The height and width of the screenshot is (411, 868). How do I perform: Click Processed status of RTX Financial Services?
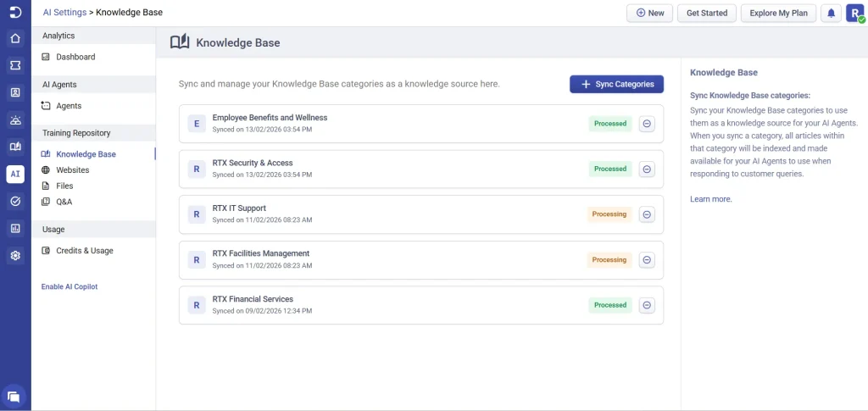pyautogui.click(x=610, y=305)
